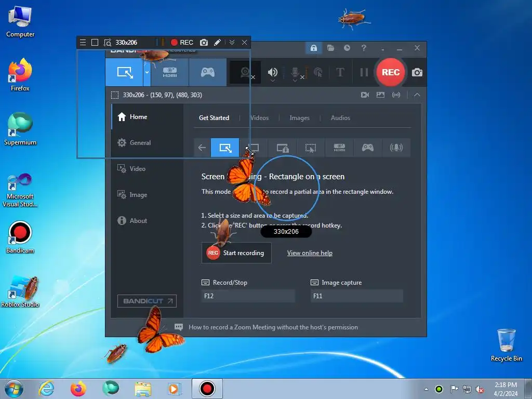Viewport: 532px width, 399px height.
Task: Select game recording tile in mode row
Action: [368, 148]
